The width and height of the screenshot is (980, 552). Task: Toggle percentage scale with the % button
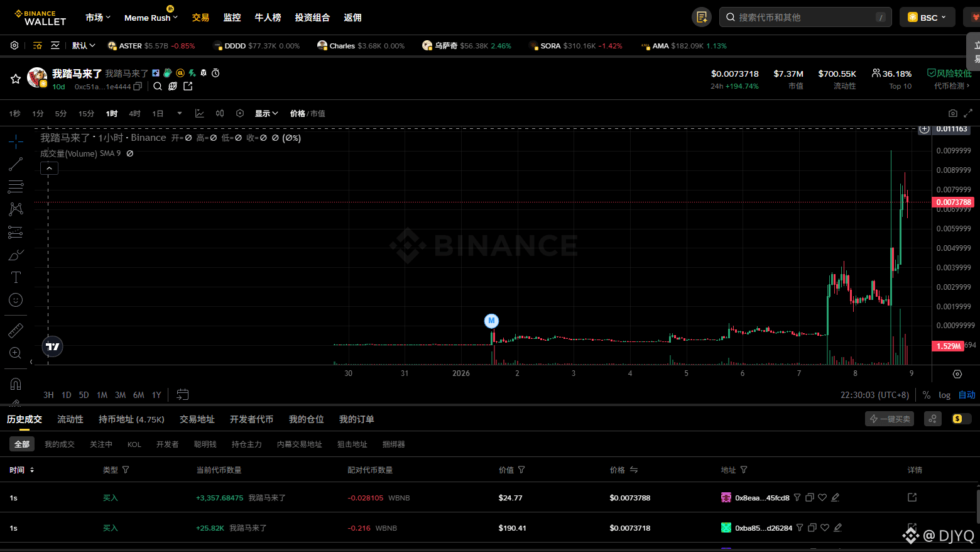(926, 395)
